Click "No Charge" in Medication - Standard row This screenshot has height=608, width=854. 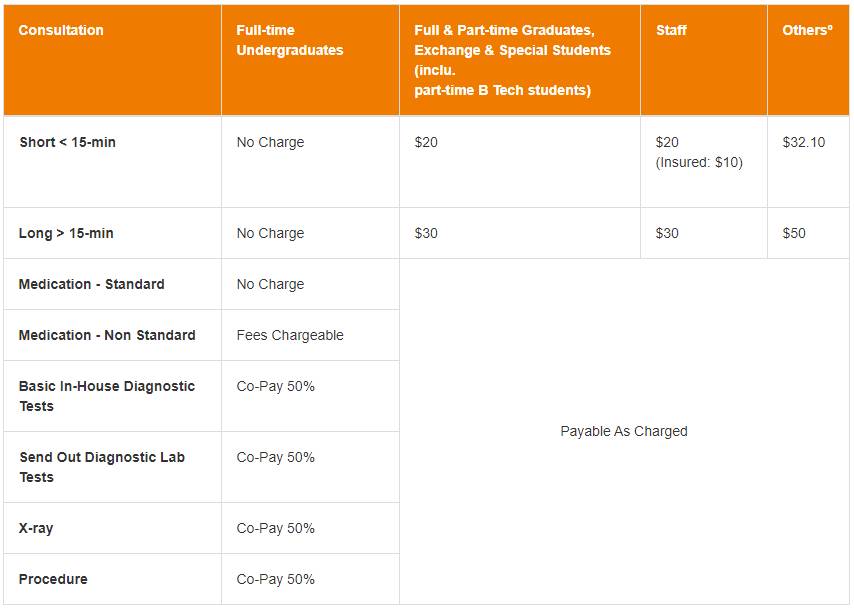click(x=270, y=284)
